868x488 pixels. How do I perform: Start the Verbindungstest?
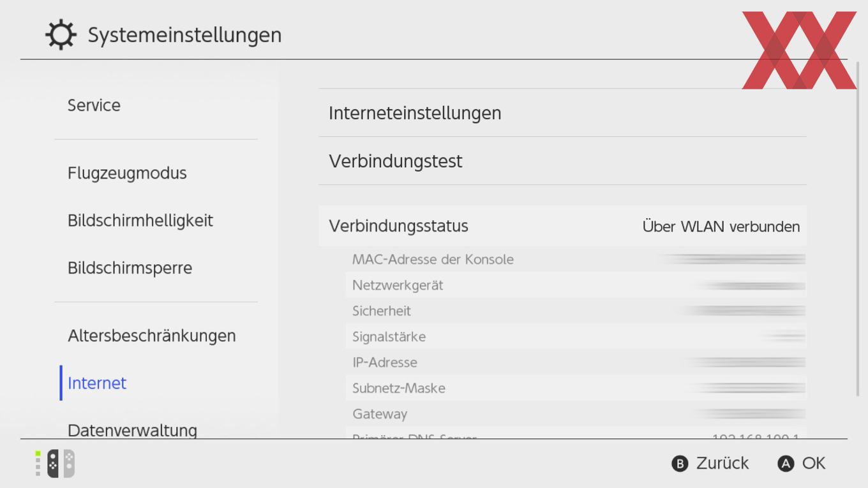562,161
